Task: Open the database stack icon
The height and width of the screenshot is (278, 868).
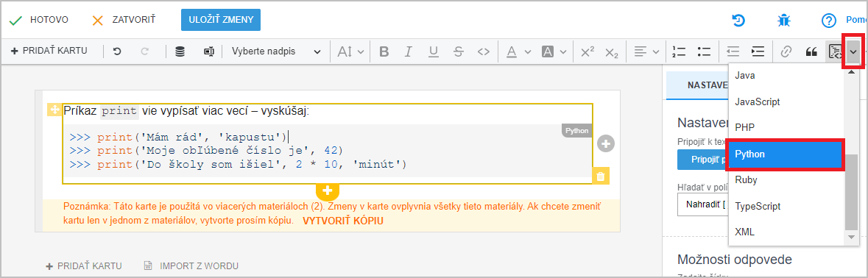Action: [180, 51]
